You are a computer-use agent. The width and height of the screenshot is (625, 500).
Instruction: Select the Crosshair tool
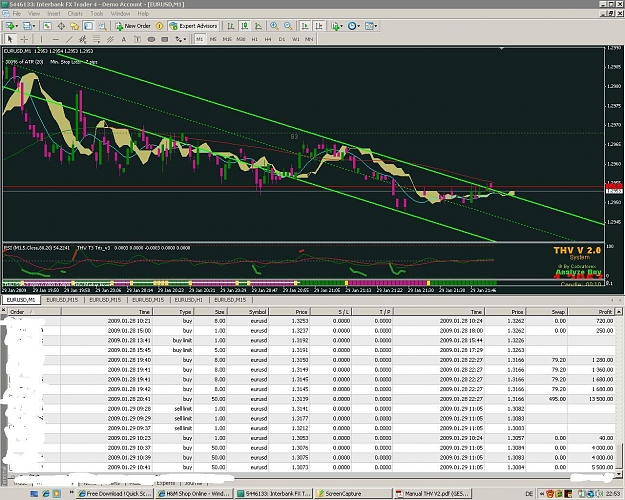(24, 39)
